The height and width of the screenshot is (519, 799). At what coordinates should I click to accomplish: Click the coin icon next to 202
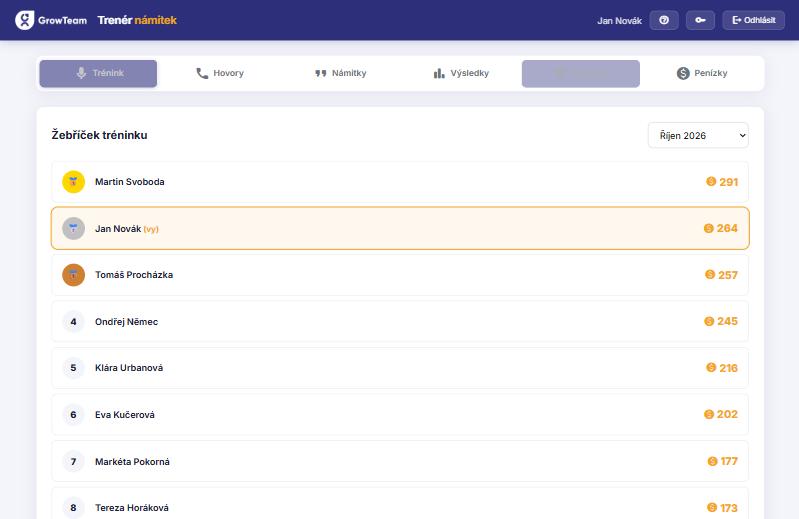(x=709, y=414)
